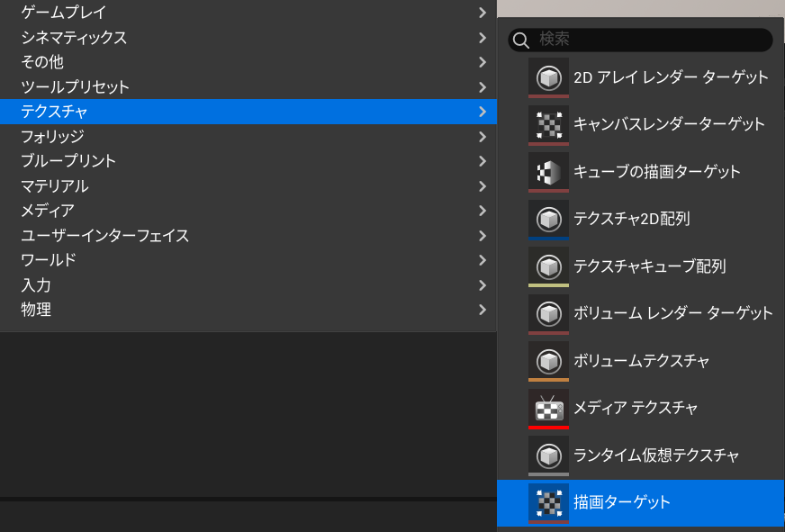
Task: Click the 描画ターゲット checker icon
Action: coord(548,503)
